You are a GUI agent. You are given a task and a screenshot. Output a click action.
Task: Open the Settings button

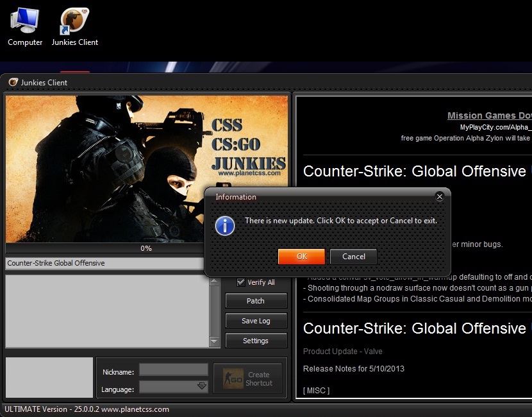coord(256,341)
